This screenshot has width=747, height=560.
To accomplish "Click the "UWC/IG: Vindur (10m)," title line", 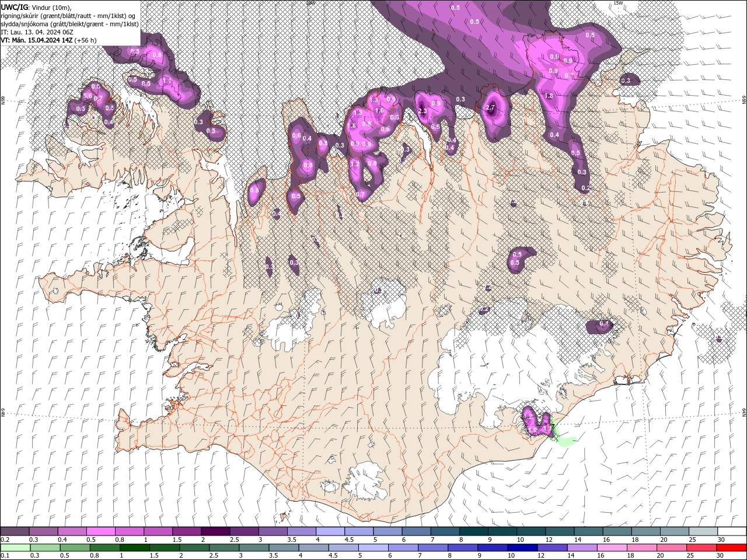I will [36, 7].
